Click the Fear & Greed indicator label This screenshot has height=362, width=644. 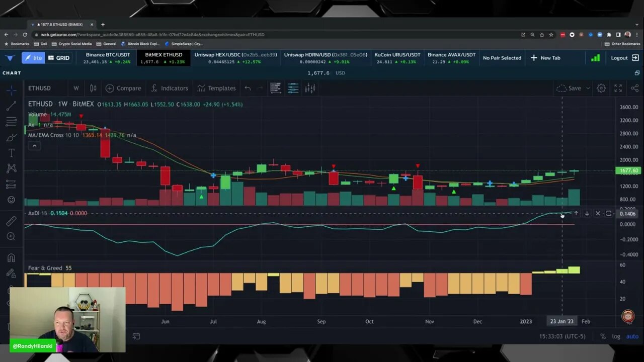coord(45,268)
